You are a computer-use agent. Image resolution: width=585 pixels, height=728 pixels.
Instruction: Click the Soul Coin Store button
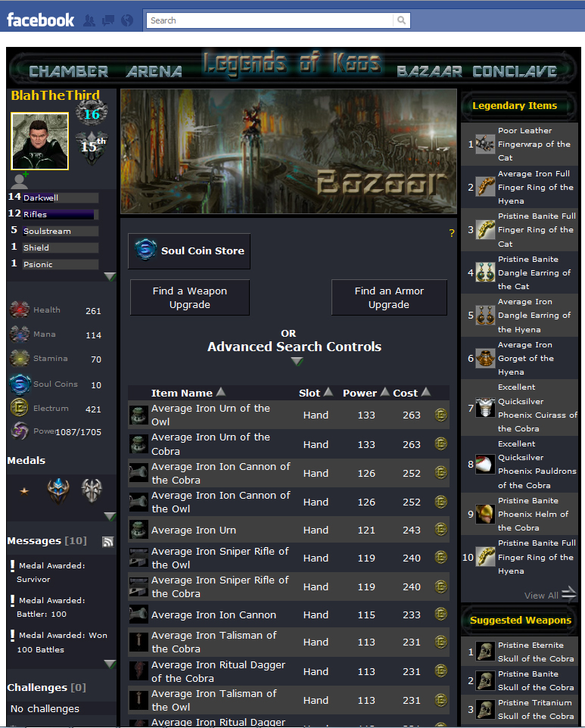tap(189, 251)
